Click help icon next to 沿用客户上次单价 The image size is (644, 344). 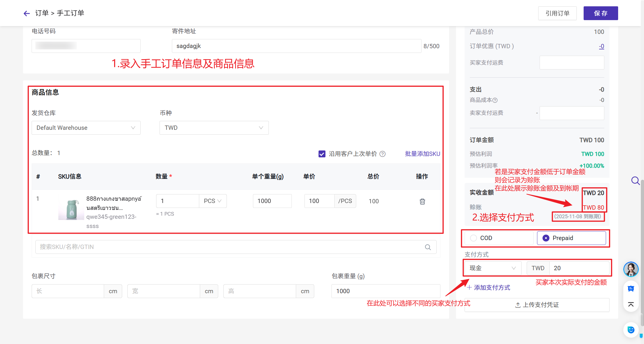[x=382, y=154]
